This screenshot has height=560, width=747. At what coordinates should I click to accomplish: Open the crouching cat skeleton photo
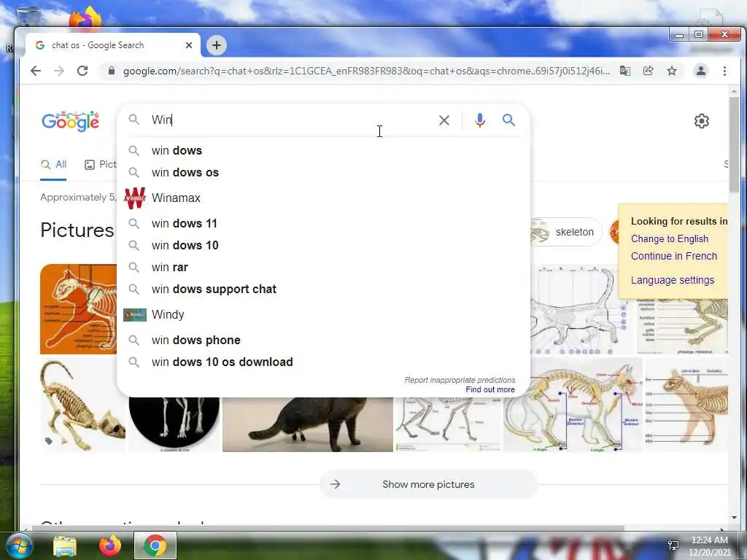click(83, 405)
